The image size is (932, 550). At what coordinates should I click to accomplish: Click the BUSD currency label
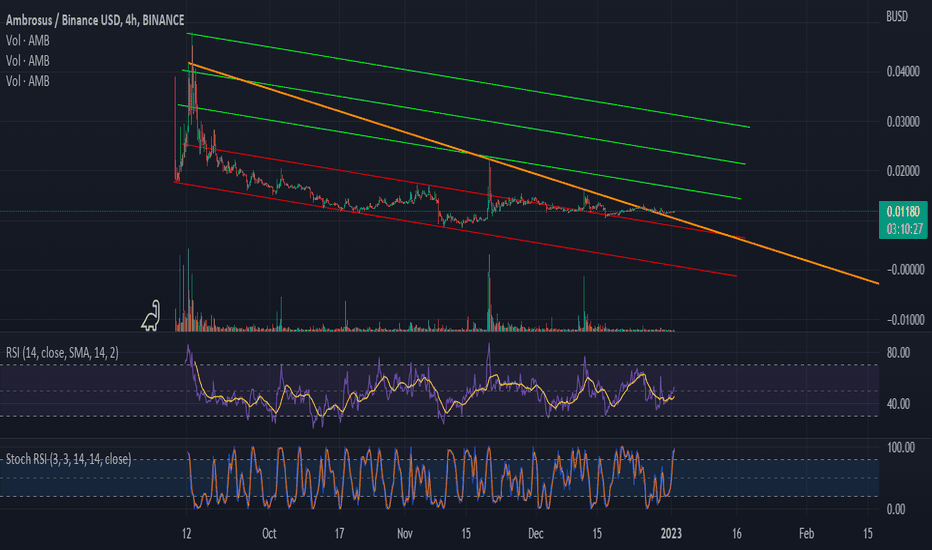coord(897,17)
